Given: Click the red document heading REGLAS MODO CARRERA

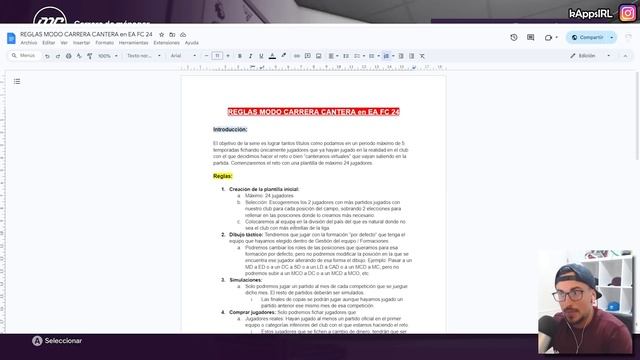Looking at the screenshot, I should click(313, 112).
